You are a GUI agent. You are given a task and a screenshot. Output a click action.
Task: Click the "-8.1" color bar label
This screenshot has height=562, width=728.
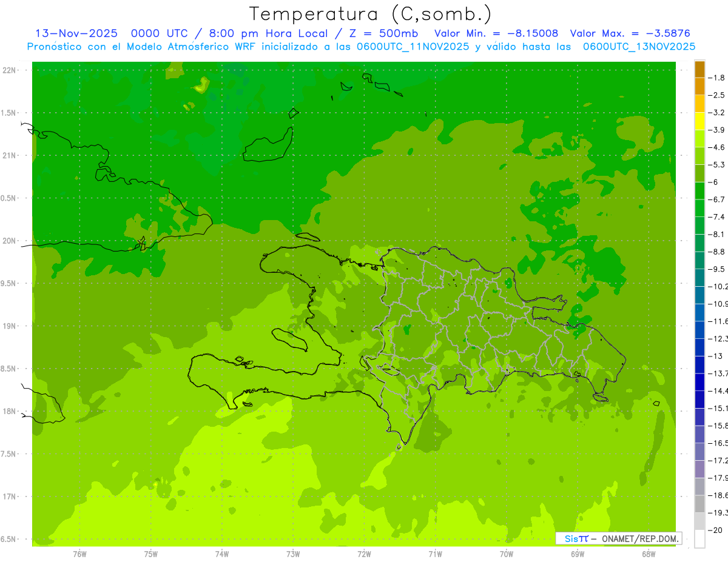(x=717, y=234)
